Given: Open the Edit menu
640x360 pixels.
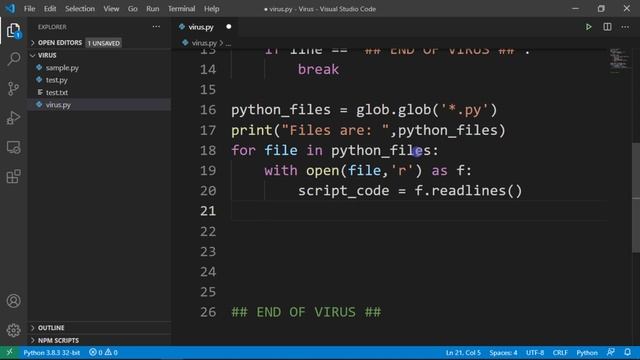Looking at the screenshot, I should point(50,9).
